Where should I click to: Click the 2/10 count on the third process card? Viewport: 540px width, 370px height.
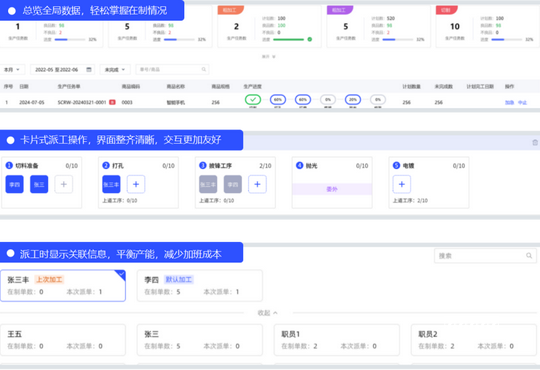tap(265, 166)
